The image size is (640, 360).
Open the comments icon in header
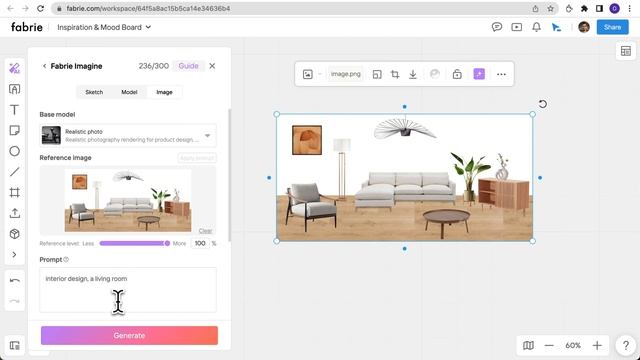497,27
